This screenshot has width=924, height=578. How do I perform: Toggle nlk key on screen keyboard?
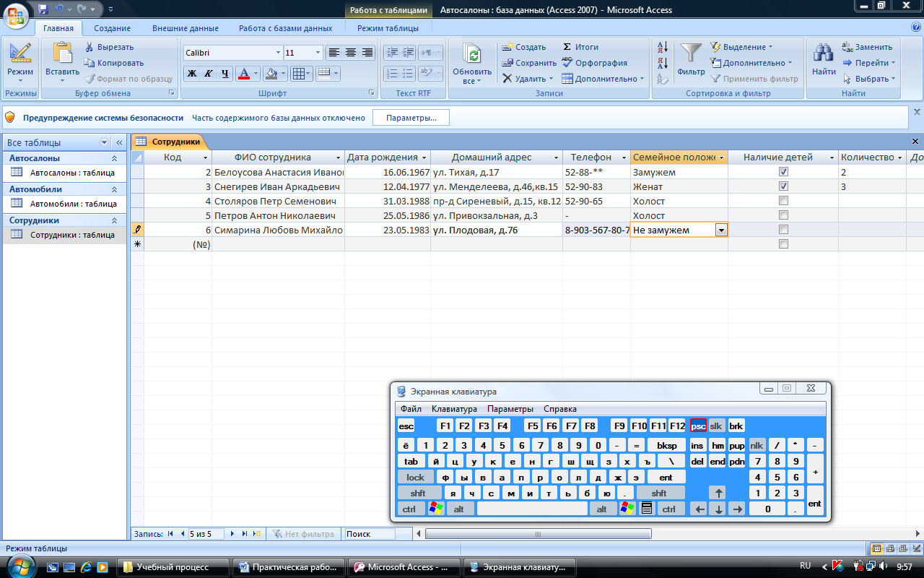757,445
